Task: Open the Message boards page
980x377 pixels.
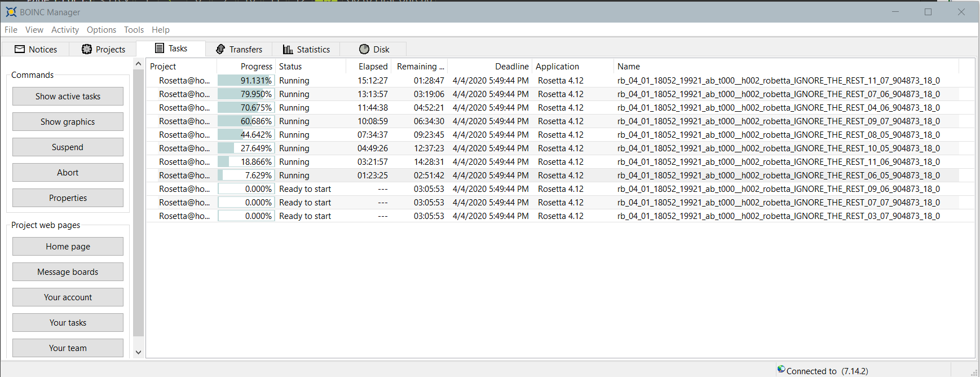Action: pos(68,272)
